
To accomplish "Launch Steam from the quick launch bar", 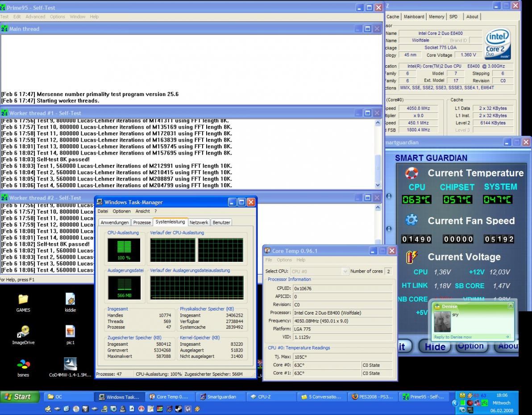I will (178, 408).
